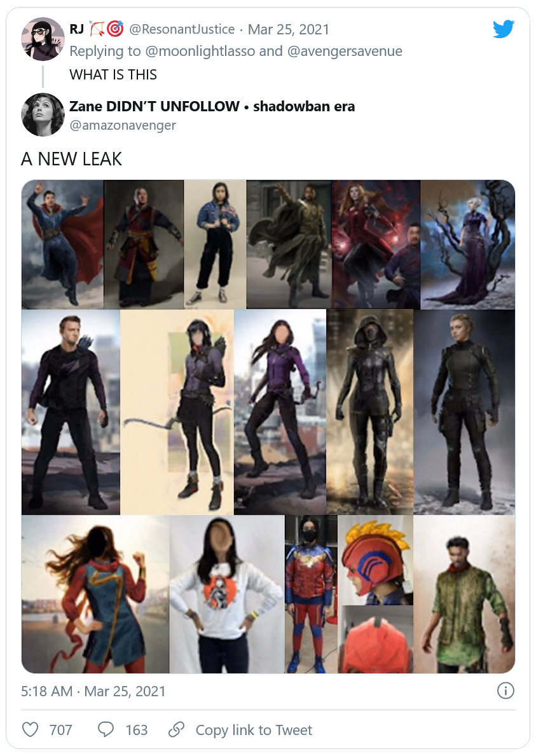
Task: Click Zane DIDN'T UNFOLLOW display name
Action: [x=155, y=106]
